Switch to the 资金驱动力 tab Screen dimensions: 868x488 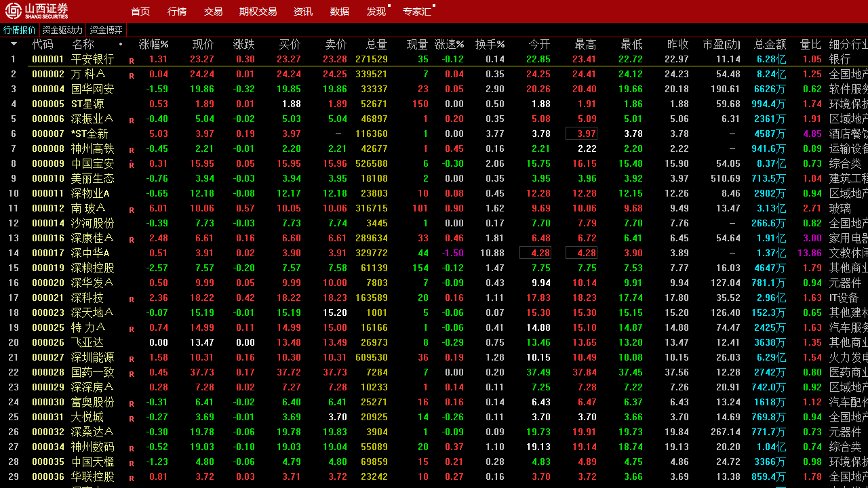(62, 29)
